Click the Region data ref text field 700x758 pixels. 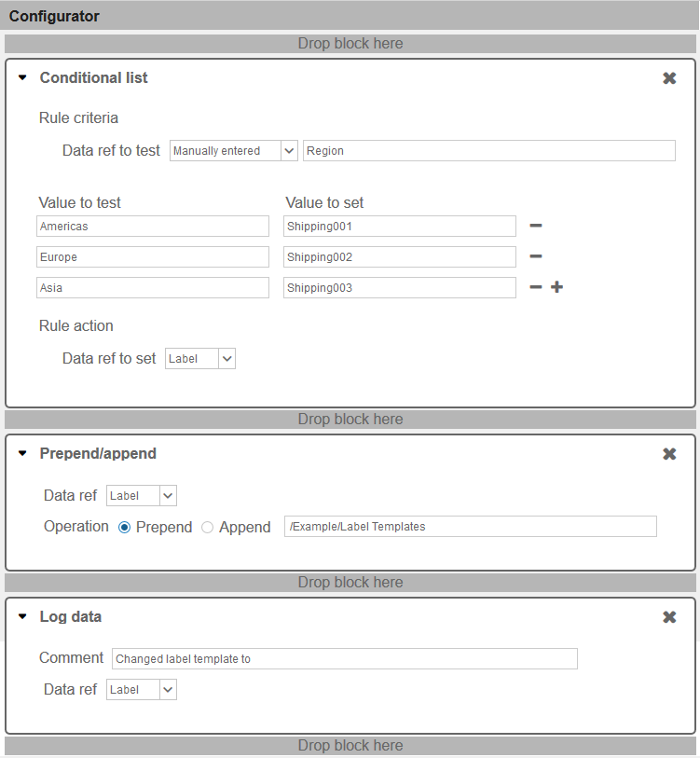[488, 151]
